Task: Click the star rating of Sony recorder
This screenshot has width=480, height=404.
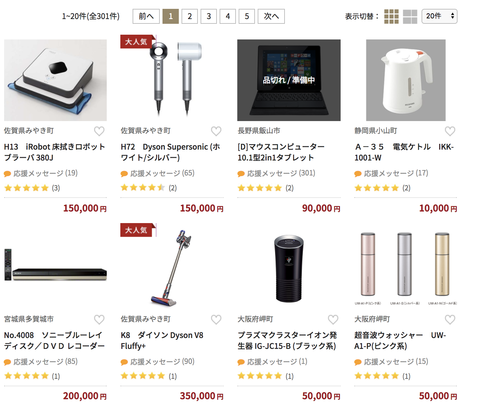Action: 26,376
